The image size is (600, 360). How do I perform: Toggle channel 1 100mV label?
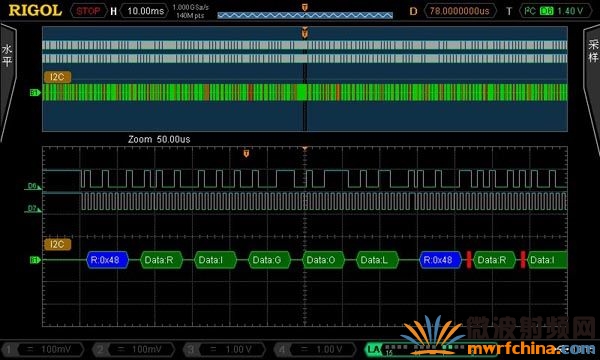pyautogui.click(x=43, y=349)
